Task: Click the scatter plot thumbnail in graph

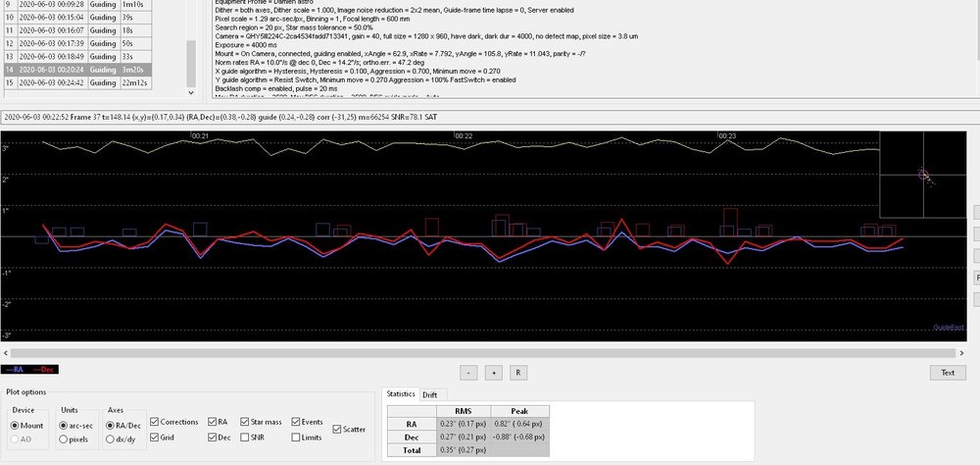Action: coord(924,175)
